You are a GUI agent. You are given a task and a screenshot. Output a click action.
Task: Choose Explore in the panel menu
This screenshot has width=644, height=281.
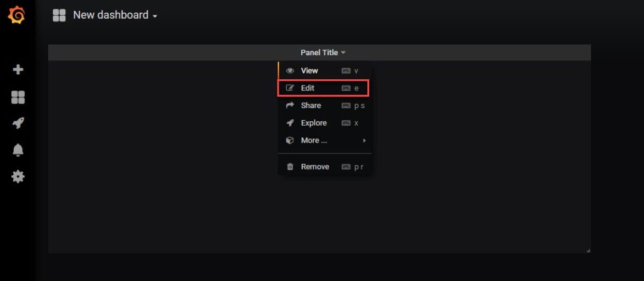pyautogui.click(x=325, y=123)
